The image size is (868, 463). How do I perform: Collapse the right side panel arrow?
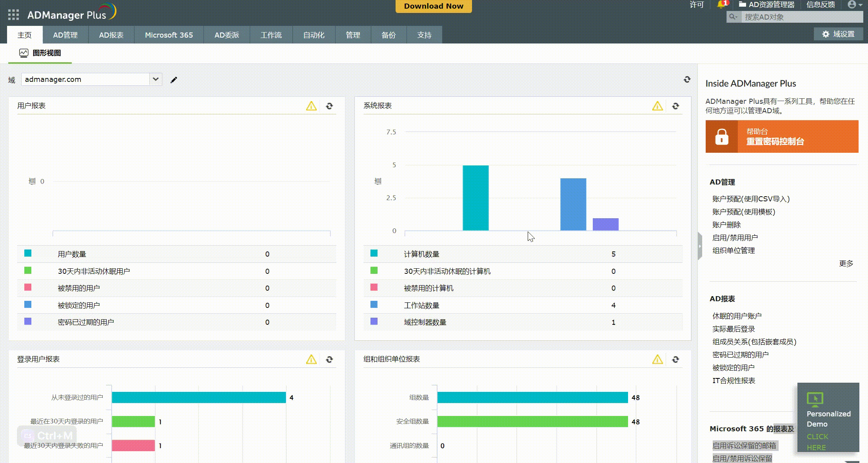coord(700,246)
